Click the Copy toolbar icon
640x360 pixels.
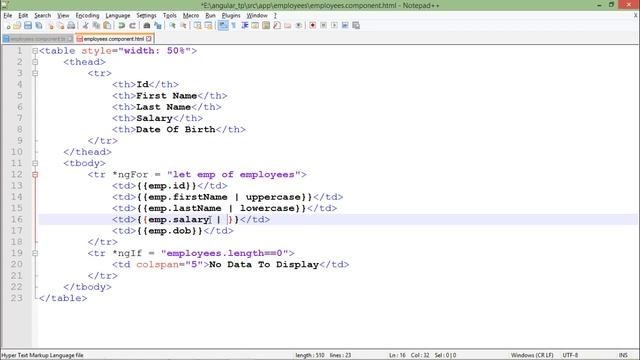pyautogui.click(x=96, y=26)
